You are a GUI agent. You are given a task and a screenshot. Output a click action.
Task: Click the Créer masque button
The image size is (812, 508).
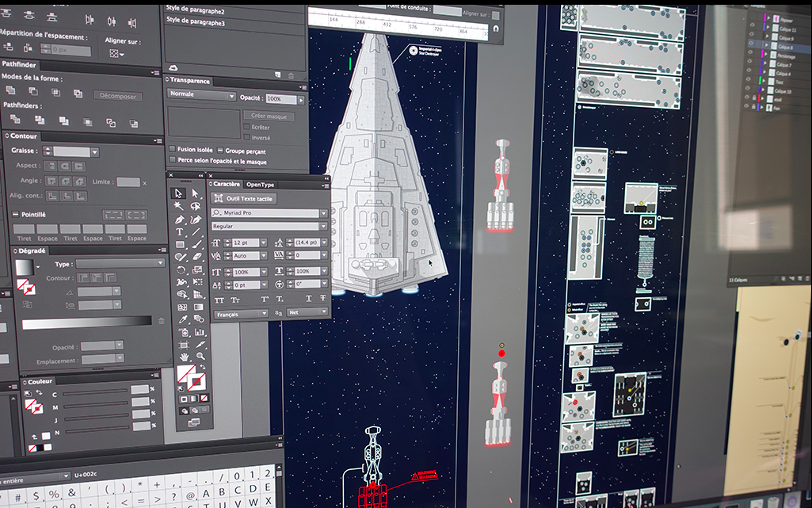[x=269, y=116]
